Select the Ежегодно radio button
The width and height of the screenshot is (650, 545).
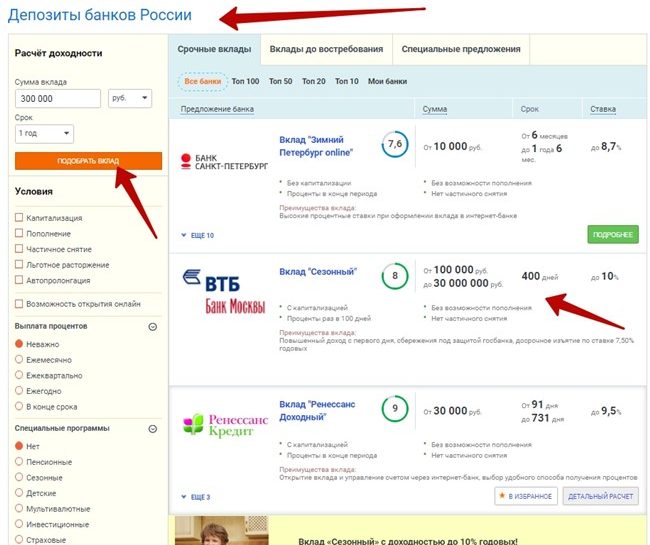tap(19, 390)
